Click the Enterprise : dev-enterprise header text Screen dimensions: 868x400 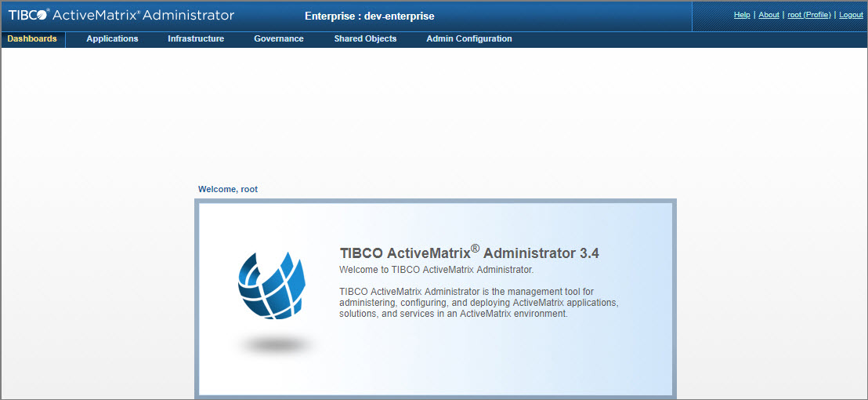tap(369, 16)
